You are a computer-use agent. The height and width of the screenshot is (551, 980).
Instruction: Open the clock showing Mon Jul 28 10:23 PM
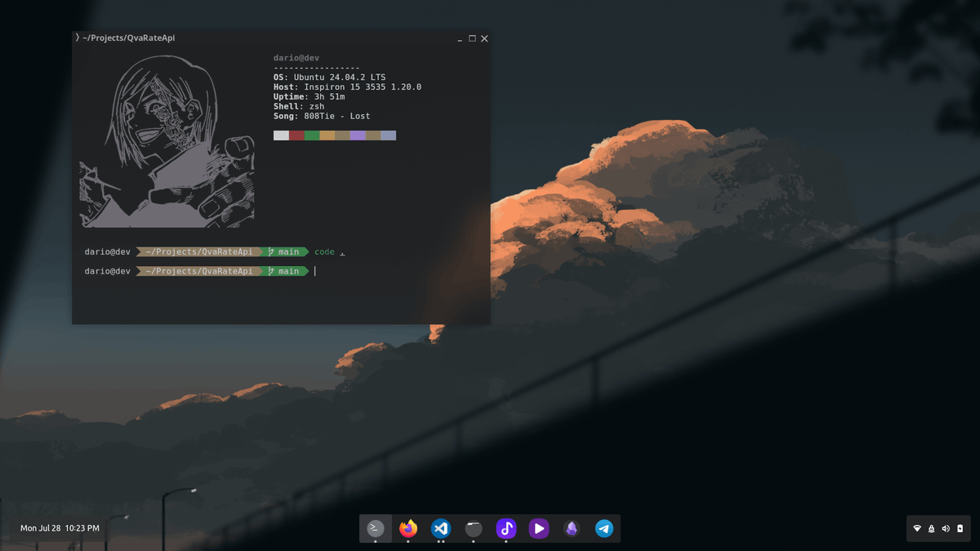click(60, 528)
